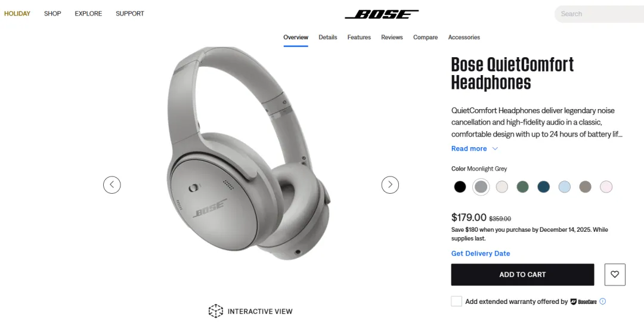Choose the dark blue color option
Viewport: 644px width, 323px height.
pos(543,187)
